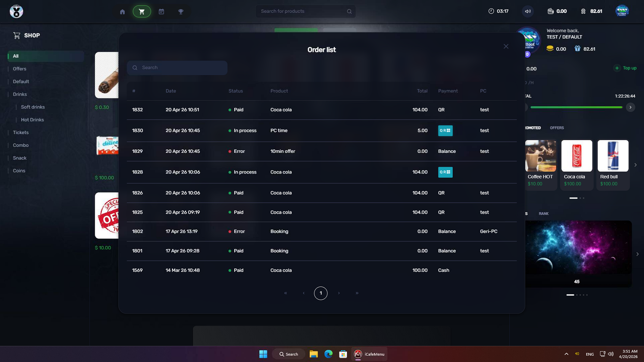644x362 pixels.
Task: Switch to the Rank tab
Action: [544, 214]
